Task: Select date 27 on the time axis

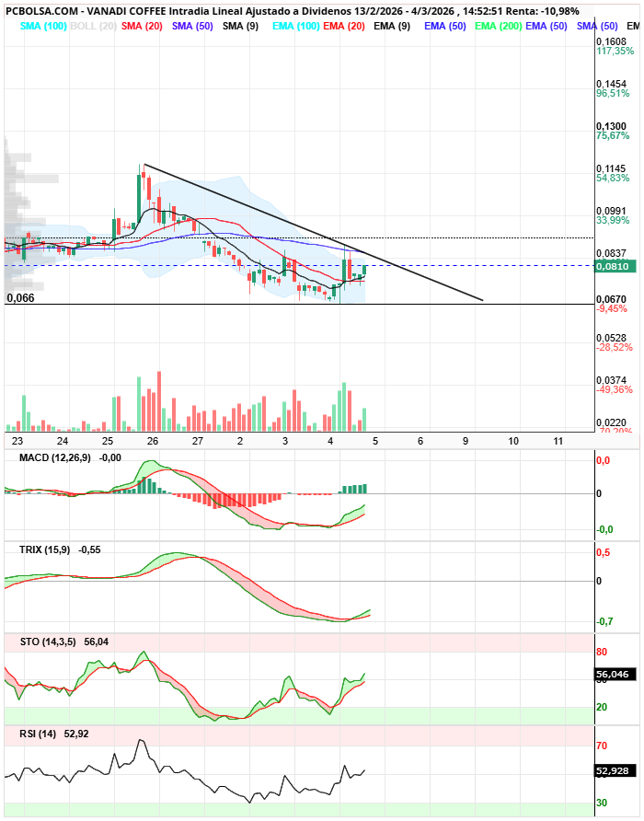Action: tap(198, 441)
